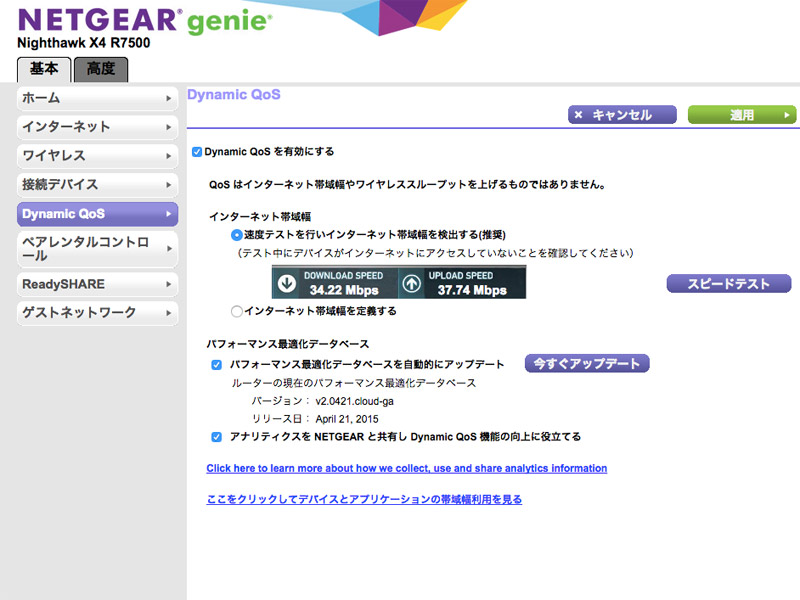Switch to the 高度 tab
800x600 pixels.
100,69
